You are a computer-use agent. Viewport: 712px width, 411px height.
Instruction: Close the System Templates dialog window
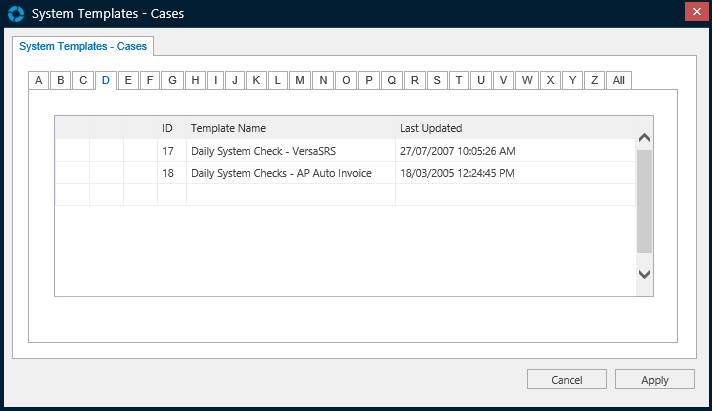pos(696,12)
